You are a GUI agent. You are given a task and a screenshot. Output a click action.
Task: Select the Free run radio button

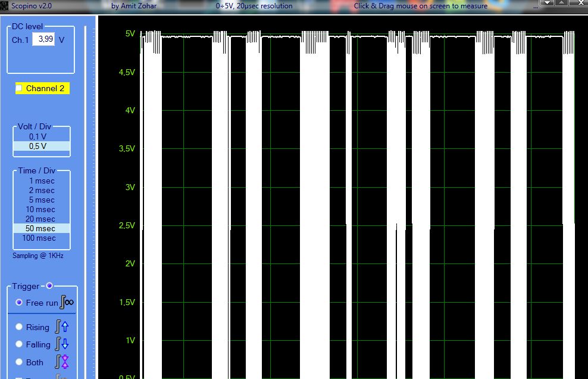[x=19, y=303]
